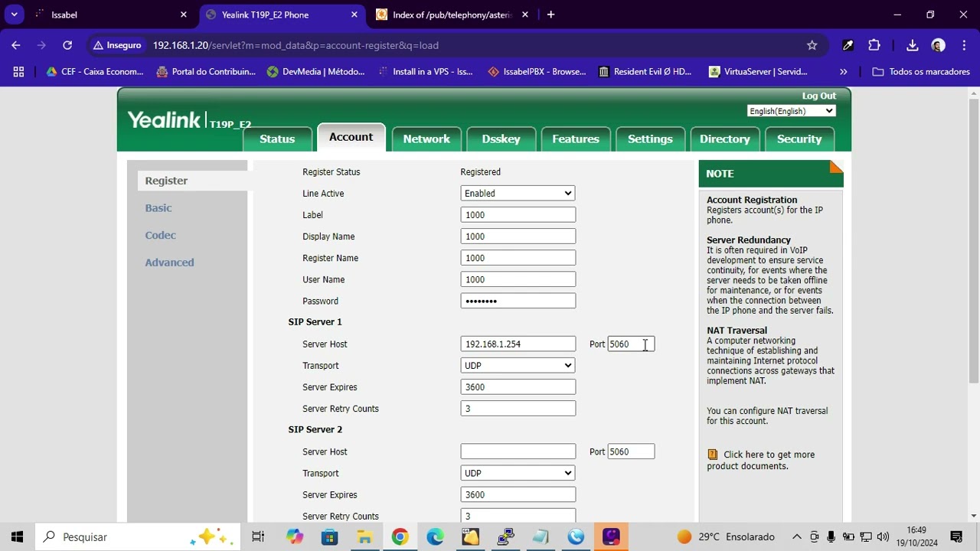The width and height of the screenshot is (980, 551).
Task: Open Install in a VPS bookmark
Action: pos(426,71)
